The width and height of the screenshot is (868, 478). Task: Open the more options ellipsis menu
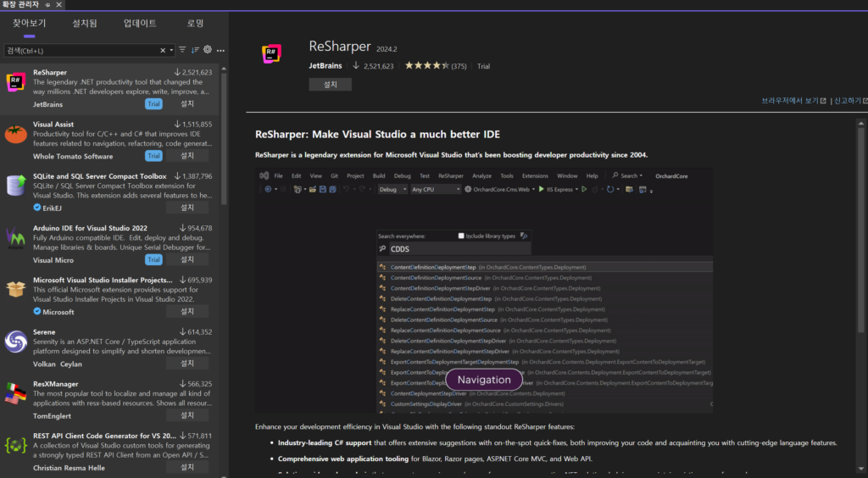pyautogui.click(x=220, y=50)
